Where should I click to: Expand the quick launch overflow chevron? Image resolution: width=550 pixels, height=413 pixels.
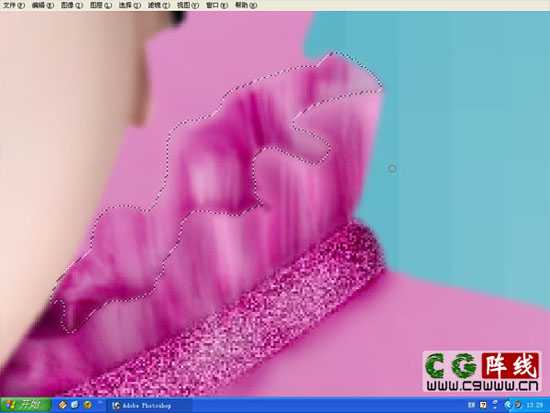click(x=100, y=402)
